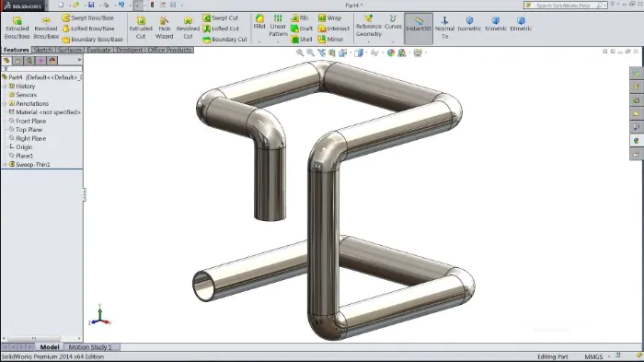This screenshot has width=644, height=362.
Task: Select the Model tab at bottom
Action: [x=50, y=347]
